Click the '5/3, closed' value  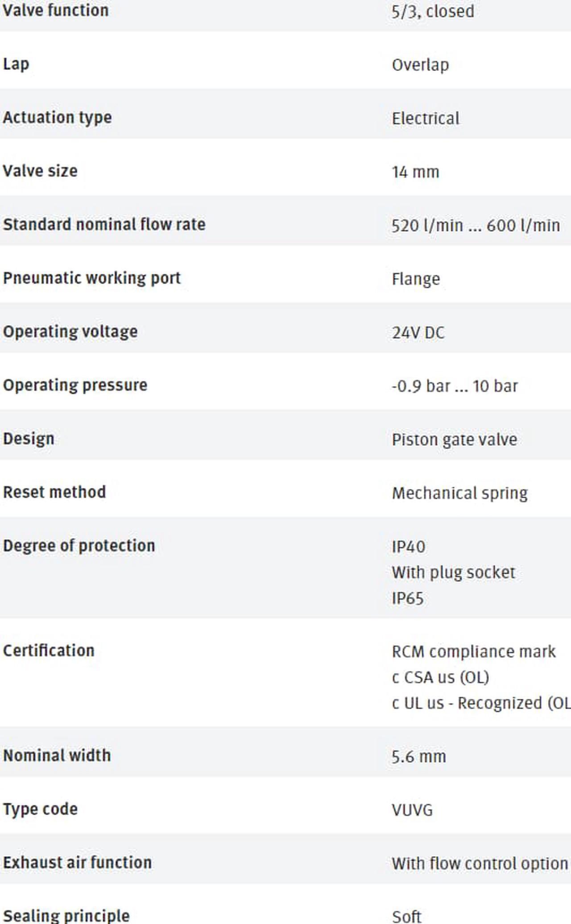tap(433, 12)
